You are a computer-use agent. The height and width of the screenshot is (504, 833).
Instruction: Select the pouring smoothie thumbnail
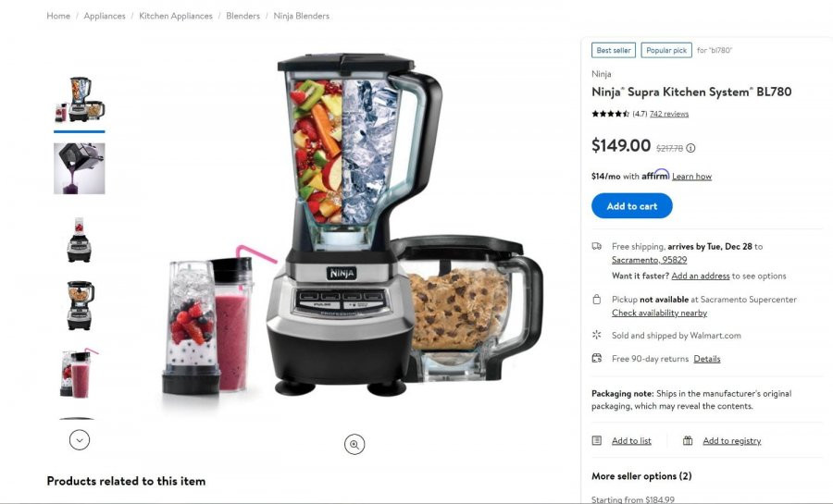tap(80, 168)
